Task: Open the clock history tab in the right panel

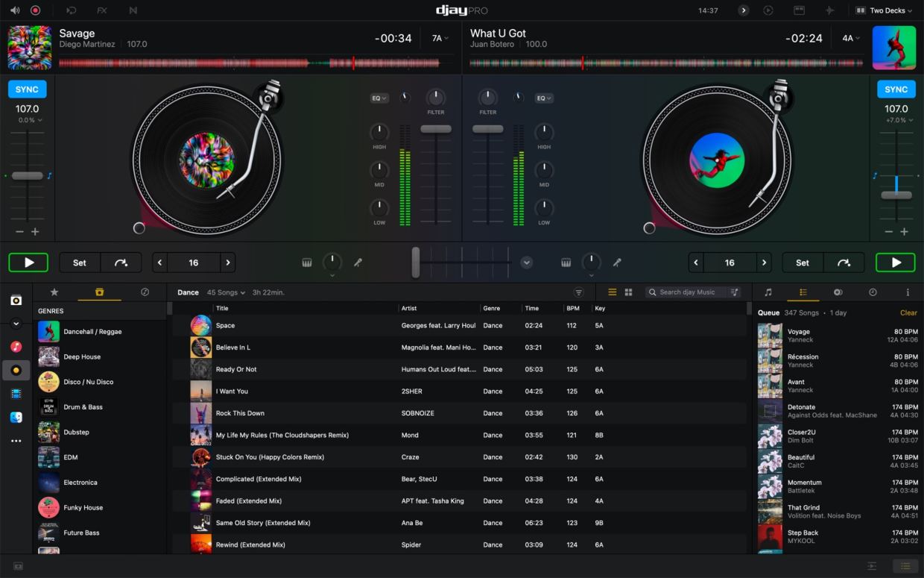Action: click(x=873, y=292)
